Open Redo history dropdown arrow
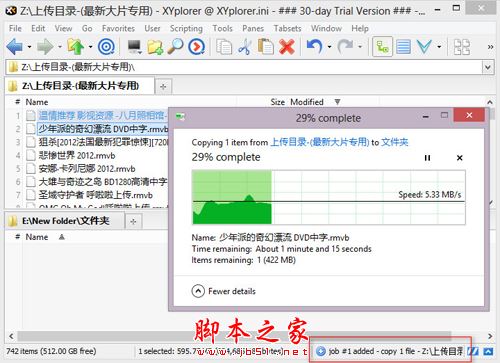The image size is (500, 363). coord(360,47)
